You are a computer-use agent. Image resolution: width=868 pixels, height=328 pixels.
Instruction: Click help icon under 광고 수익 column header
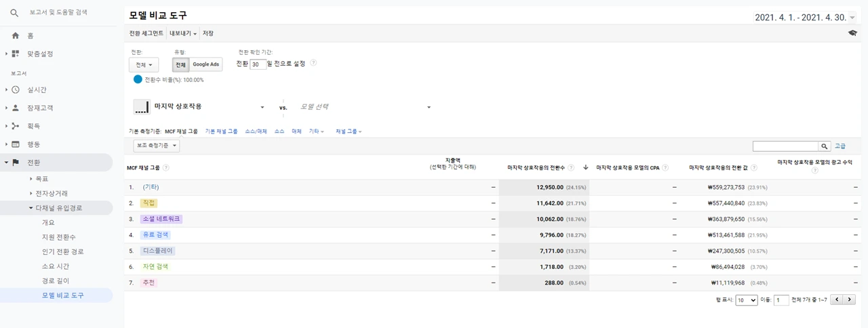click(815, 171)
